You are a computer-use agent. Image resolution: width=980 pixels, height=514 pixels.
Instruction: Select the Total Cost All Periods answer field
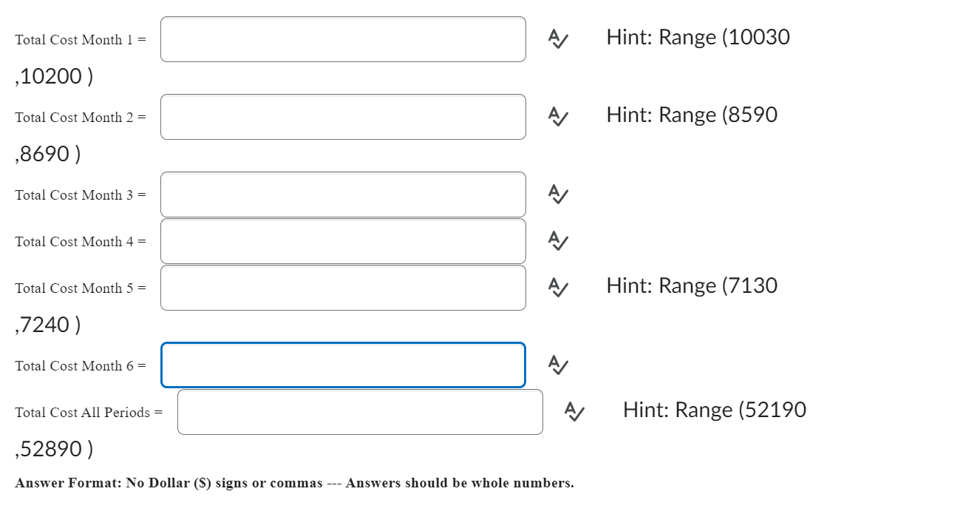click(x=360, y=412)
